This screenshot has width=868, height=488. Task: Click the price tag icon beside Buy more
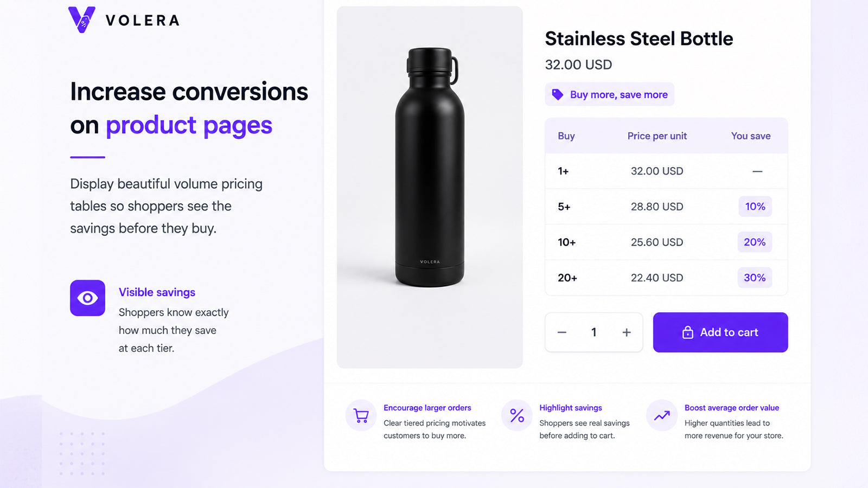click(558, 94)
